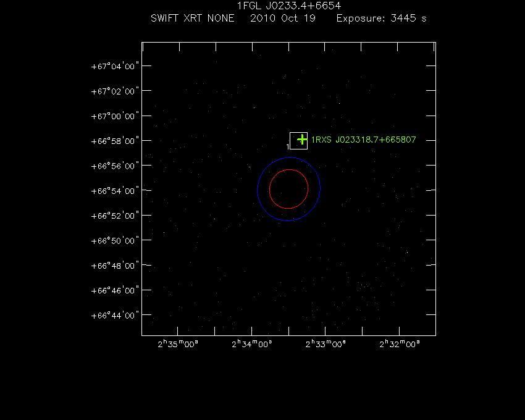This screenshot has height=420, width=525.
Task: Select the date 2010 Oct 19
Action: click(283, 18)
